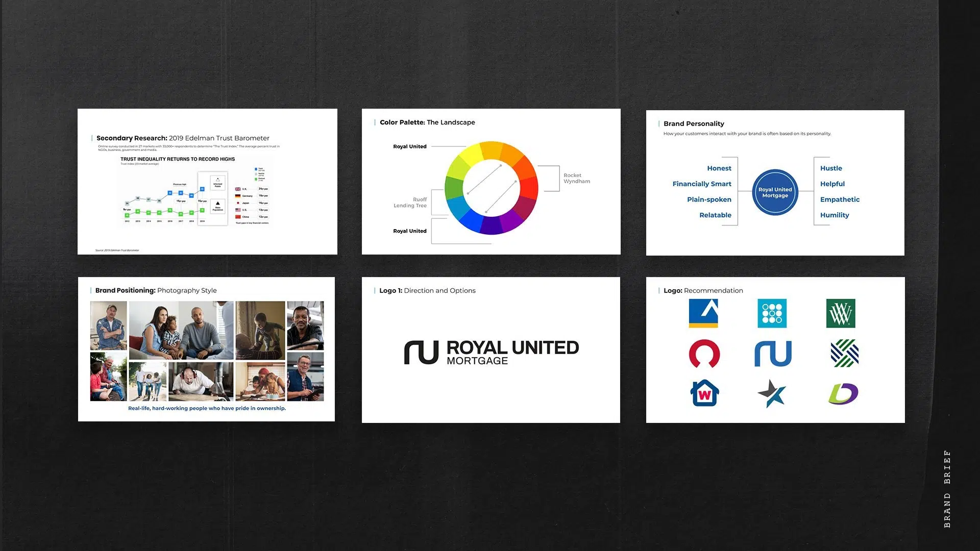Image resolution: width=980 pixels, height=551 pixels.
Task: Click the man inspecting wood board photo
Action: tap(201, 381)
